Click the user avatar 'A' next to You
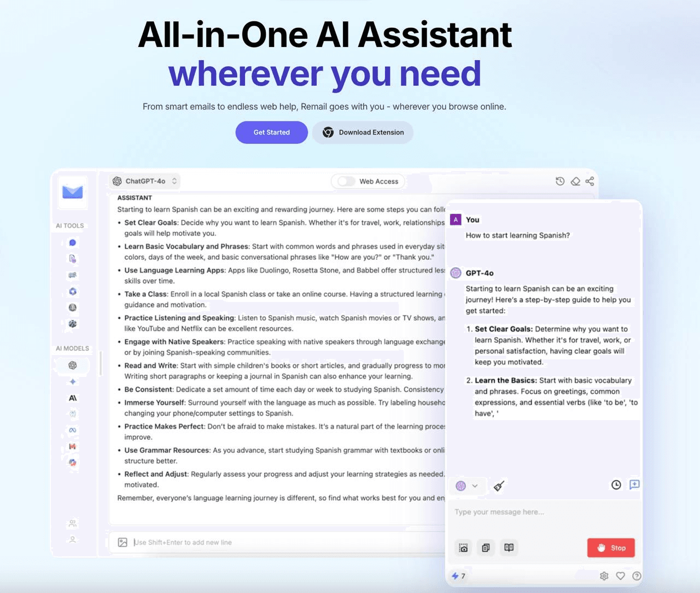The image size is (700, 593). tap(456, 219)
